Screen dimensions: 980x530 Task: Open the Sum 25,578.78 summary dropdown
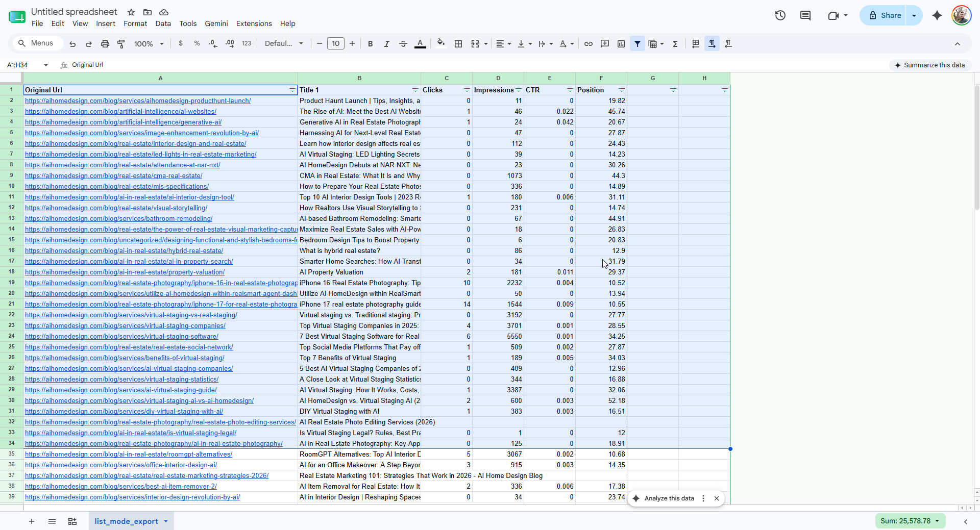[911, 521]
